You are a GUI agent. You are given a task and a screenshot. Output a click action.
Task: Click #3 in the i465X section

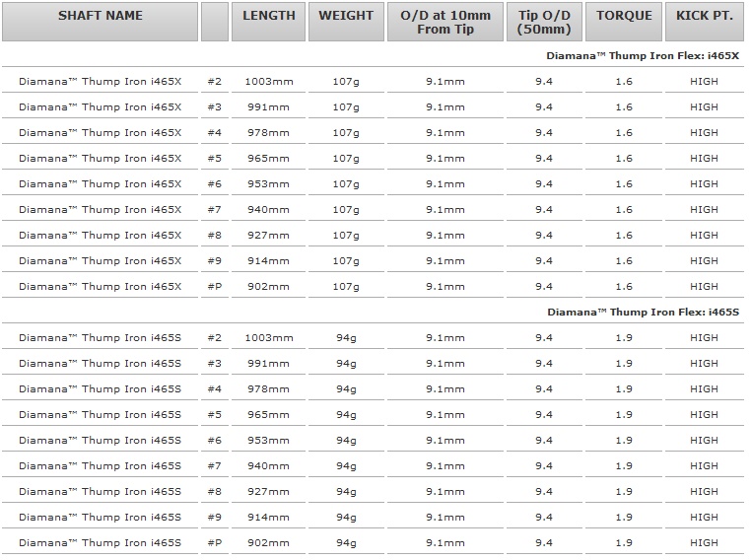tap(215, 107)
